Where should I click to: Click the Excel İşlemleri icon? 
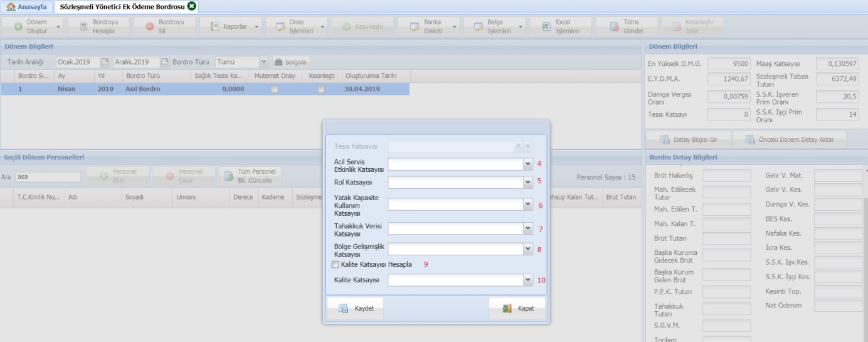point(546,27)
